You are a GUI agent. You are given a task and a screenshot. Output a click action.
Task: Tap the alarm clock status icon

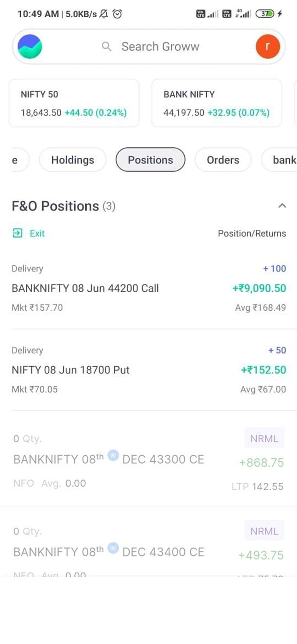[x=117, y=14]
